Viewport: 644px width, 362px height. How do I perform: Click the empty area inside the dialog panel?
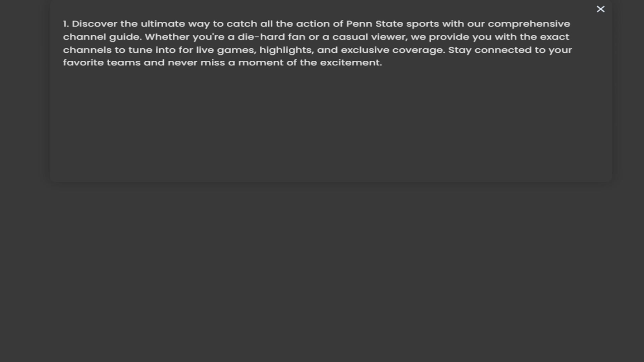click(x=330, y=127)
